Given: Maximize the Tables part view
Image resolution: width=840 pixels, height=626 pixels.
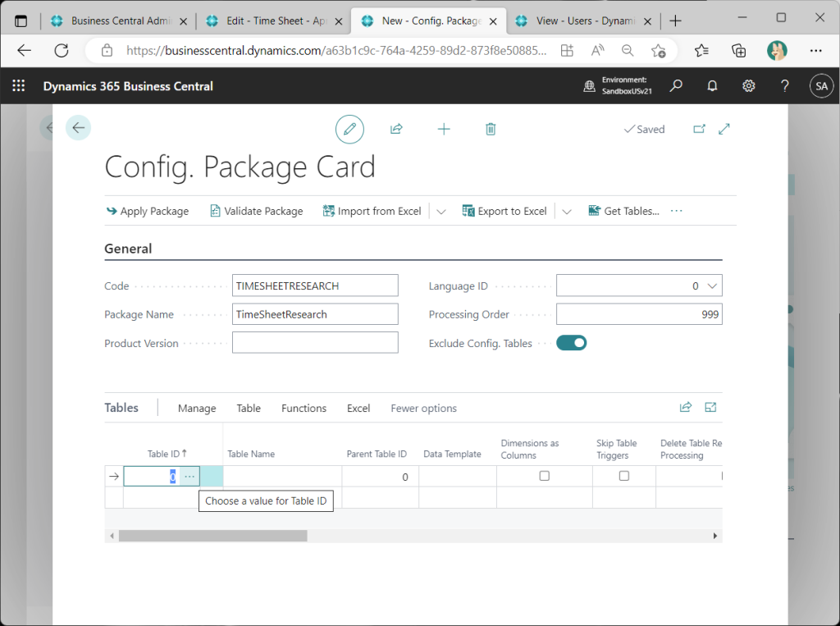Looking at the screenshot, I should (711, 407).
